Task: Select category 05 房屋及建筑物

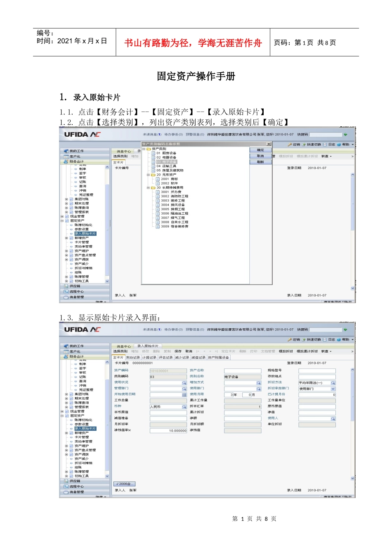Action: pyautogui.click(x=170, y=170)
